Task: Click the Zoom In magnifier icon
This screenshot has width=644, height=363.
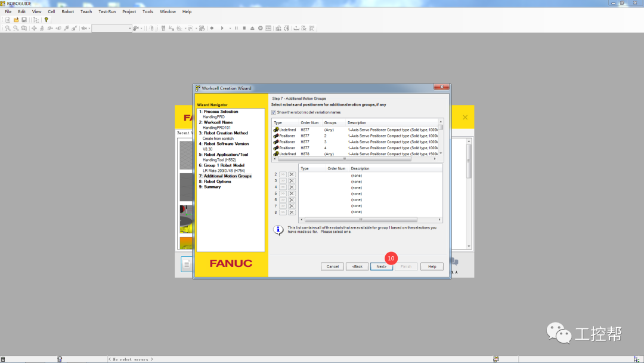Action: coord(8,29)
